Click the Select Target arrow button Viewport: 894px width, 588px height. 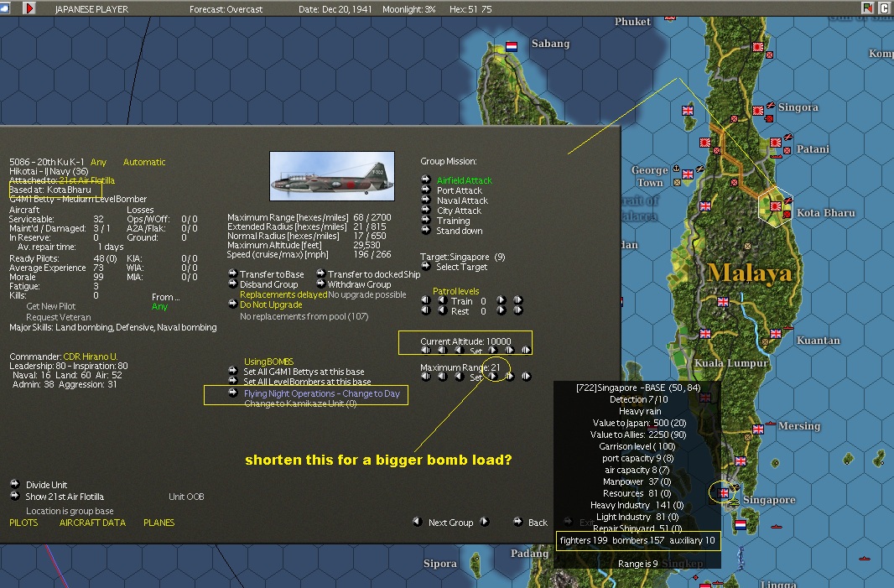(425, 266)
